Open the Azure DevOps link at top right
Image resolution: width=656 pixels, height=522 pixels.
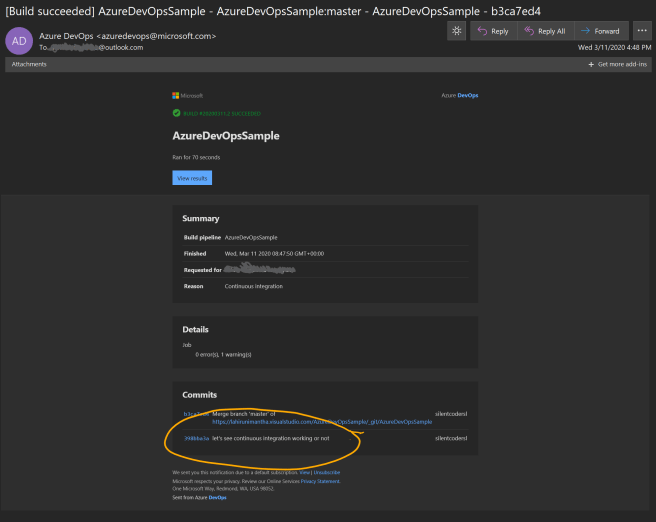coord(460,96)
